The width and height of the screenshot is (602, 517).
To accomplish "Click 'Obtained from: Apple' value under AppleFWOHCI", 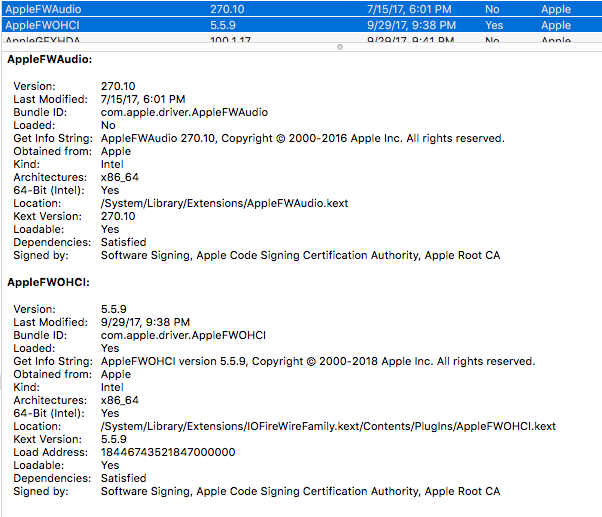I will click(x=116, y=374).
